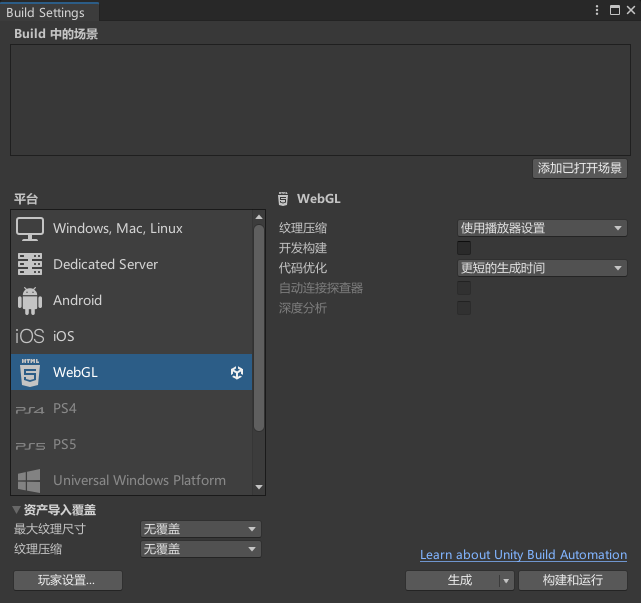Click the platform list scroll down arrow
This screenshot has height=603, width=641.
(x=259, y=487)
